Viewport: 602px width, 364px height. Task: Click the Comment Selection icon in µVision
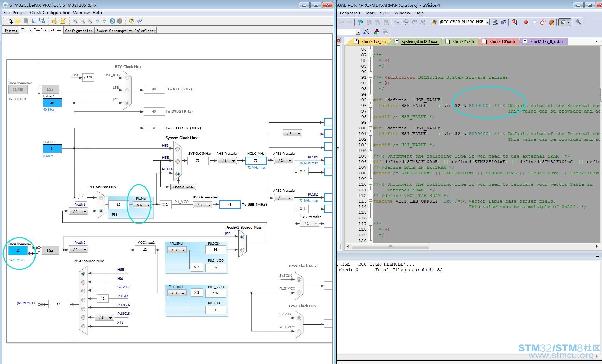(415, 22)
